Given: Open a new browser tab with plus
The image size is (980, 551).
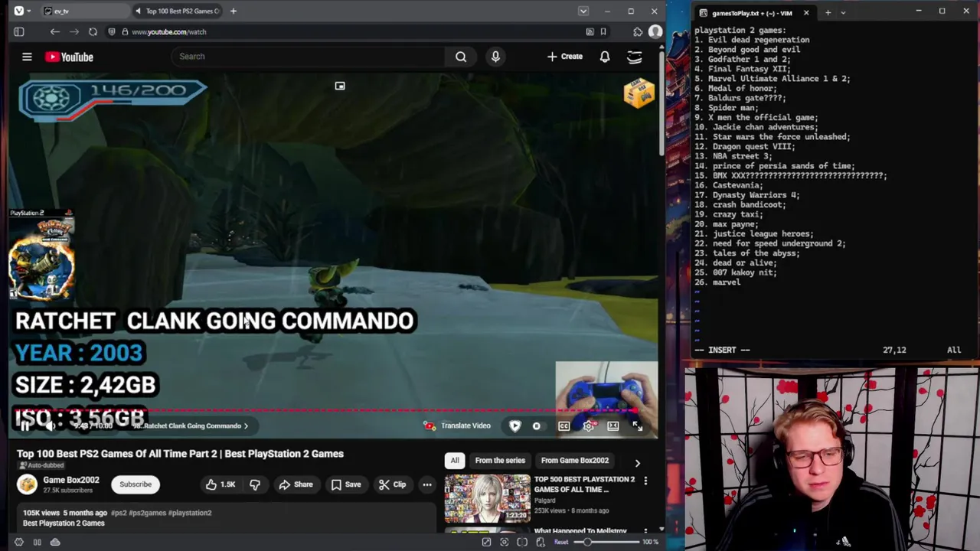Looking at the screenshot, I should (x=234, y=11).
